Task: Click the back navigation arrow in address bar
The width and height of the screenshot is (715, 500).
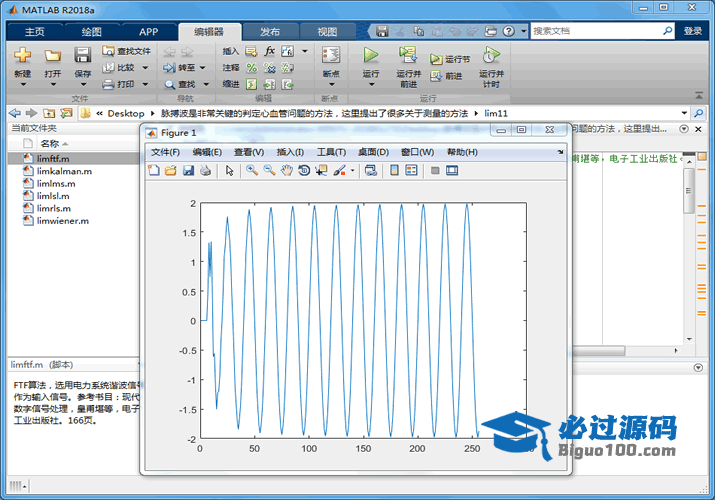Action: (15, 113)
